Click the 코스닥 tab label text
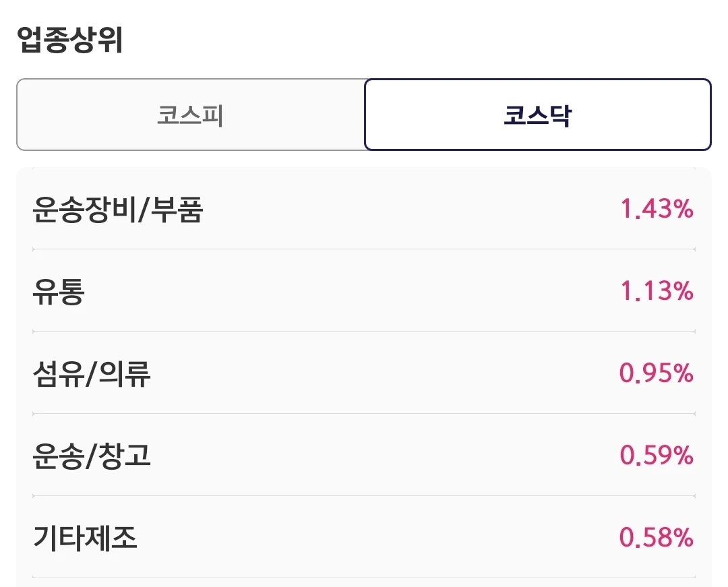The height and width of the screenshot is (587, 728). point(538,115)
